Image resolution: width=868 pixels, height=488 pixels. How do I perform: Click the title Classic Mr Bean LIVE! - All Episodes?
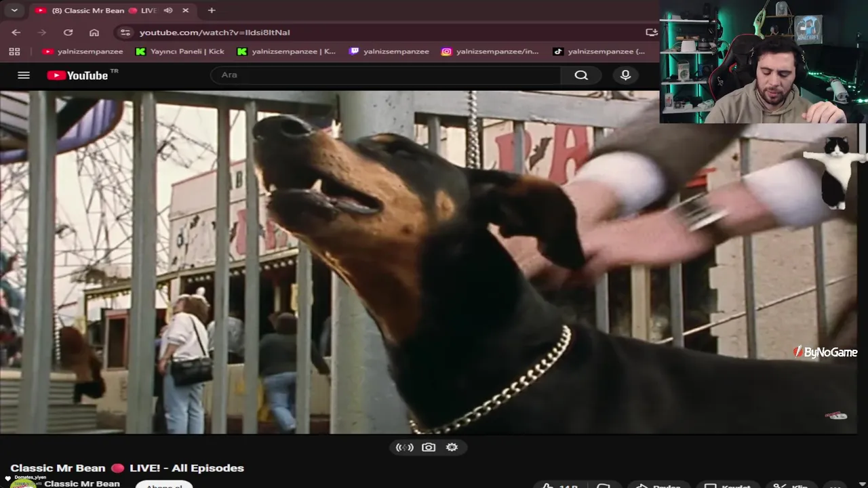[x=127, y=468]
